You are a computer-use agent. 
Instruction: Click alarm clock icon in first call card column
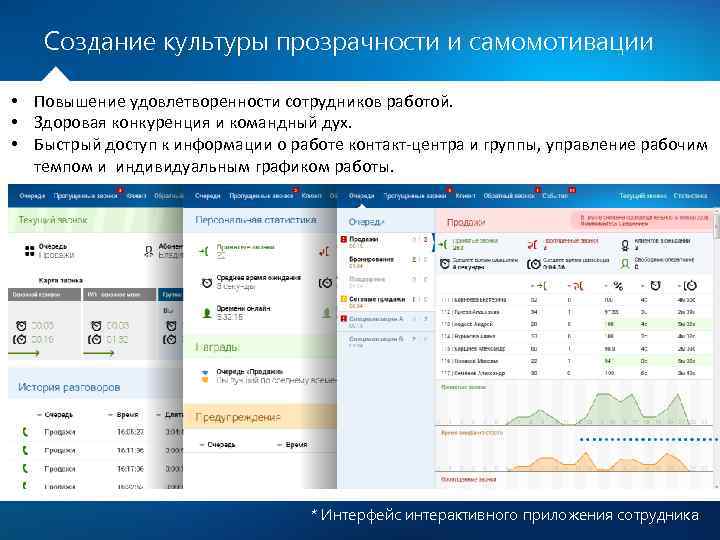[x=21, y=326]
